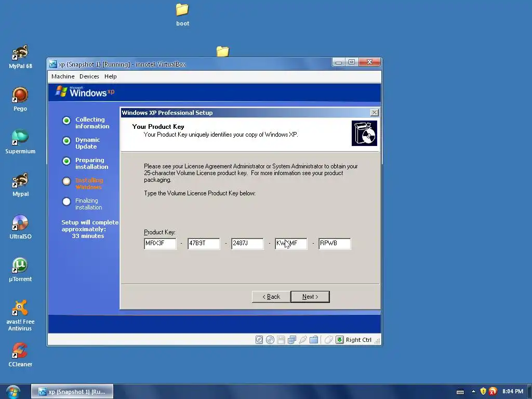Maximize the VirtualBox window
The width and height of the screenshot is (532, 399).
tap(352, 62)
